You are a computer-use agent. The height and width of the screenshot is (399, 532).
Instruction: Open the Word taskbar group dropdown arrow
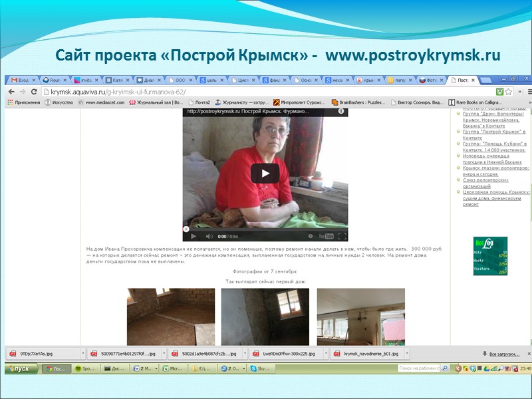(x=156, y=368)
